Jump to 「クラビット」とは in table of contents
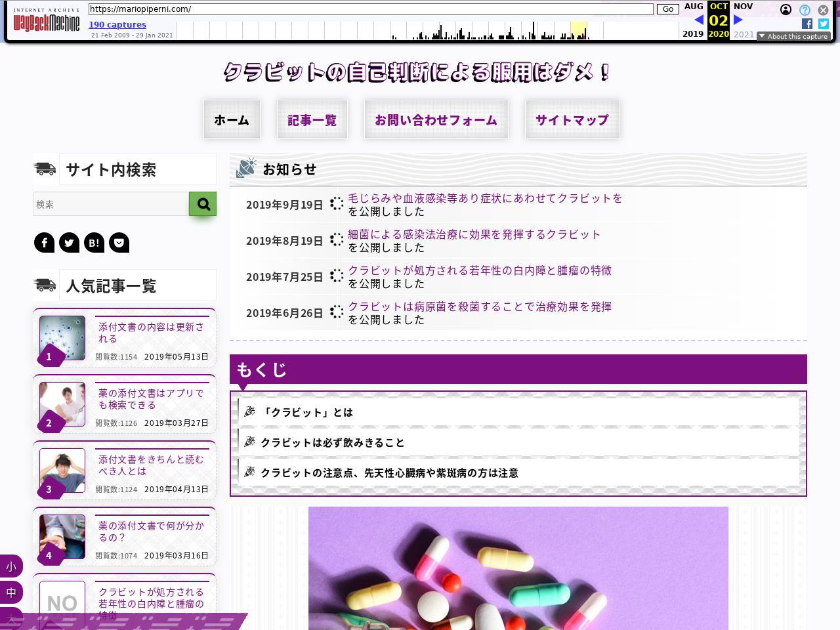This screenshot has height=630, width=840. point(307,412)
